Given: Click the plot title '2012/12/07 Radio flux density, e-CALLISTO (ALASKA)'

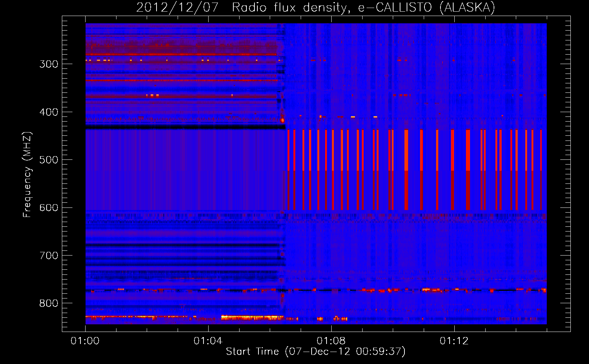Looking at the screenshot, I should coord(316,8).
